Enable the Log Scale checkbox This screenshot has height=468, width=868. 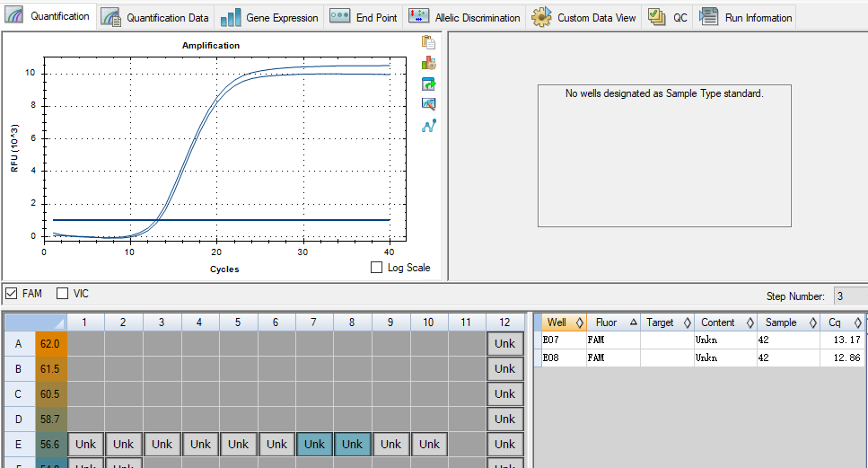coord(376,268)
